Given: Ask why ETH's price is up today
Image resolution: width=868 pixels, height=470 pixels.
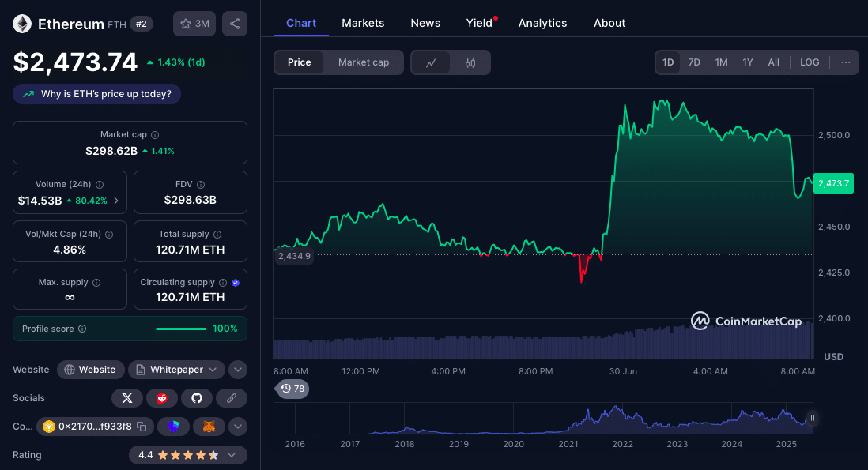Looking at the screenshot, I should point(97,94).
